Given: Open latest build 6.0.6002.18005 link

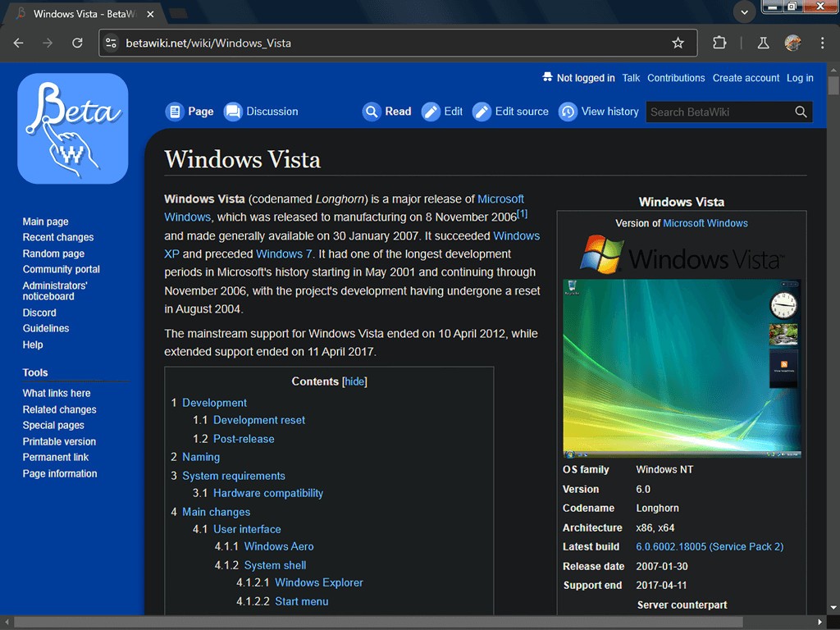Looking at the screenshot, I should [x=710, y=546].
